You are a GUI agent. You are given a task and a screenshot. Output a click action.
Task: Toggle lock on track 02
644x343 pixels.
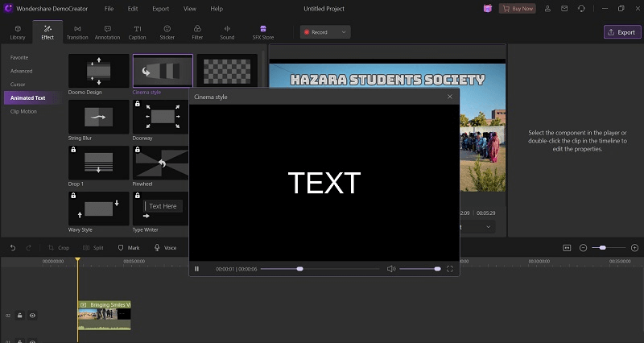point(19,316)
